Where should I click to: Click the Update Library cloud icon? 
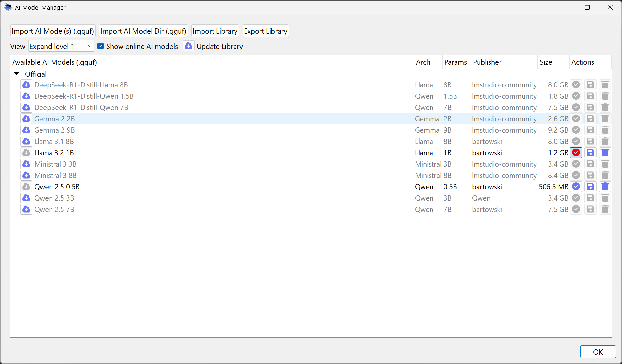(189, 46)
